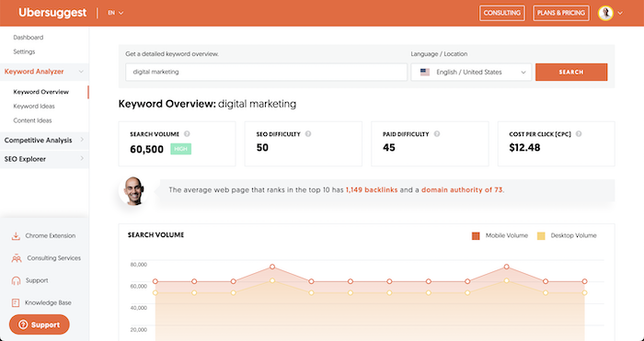Click the keyword input field
The image size is (644, 341).
point(266,72)
